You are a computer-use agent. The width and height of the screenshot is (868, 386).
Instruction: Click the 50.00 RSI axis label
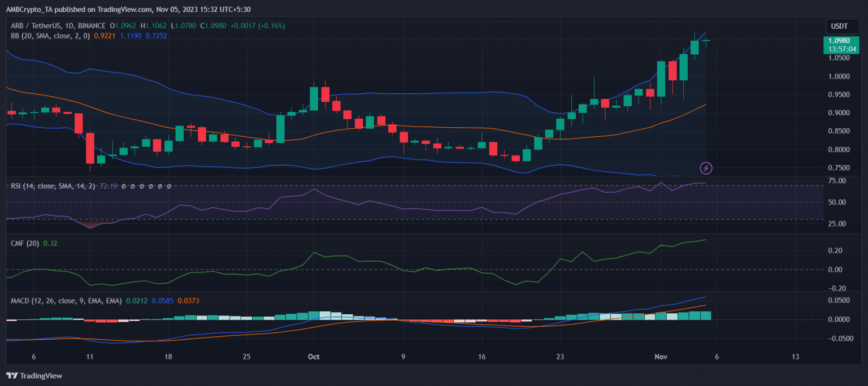pyautogui.click(x=836, y=202)
